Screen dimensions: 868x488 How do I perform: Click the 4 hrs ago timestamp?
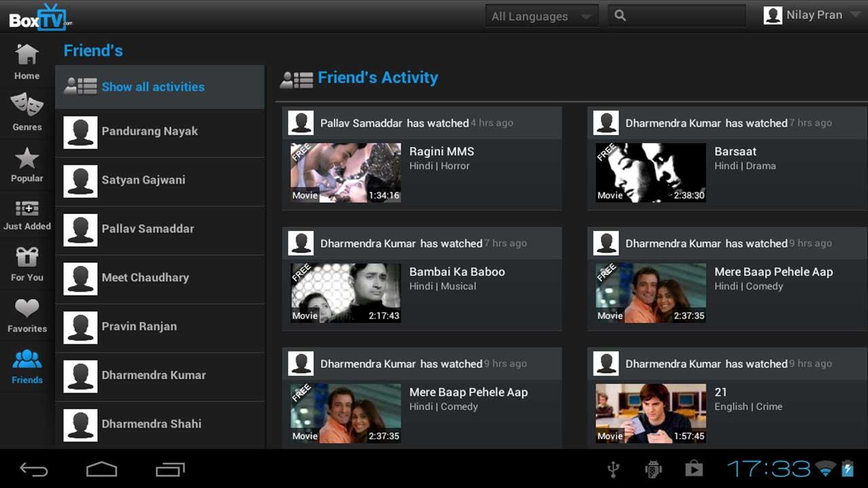(x=492, y=123)
